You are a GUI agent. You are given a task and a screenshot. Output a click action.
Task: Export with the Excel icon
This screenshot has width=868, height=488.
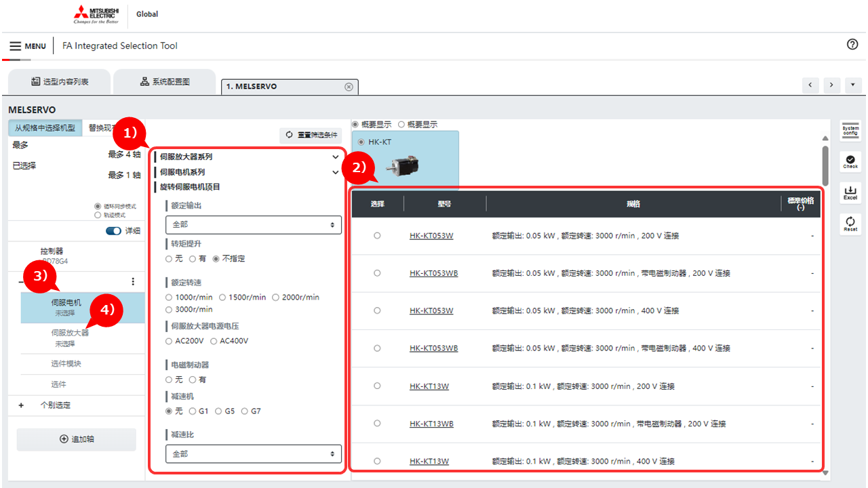coord(850,192)
